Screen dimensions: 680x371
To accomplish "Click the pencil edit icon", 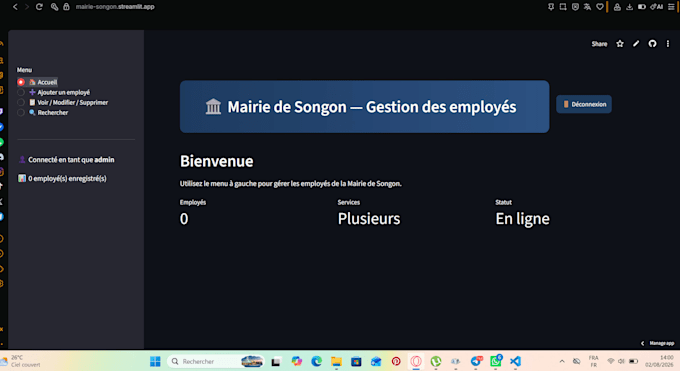I will click(x=636, y=43).
